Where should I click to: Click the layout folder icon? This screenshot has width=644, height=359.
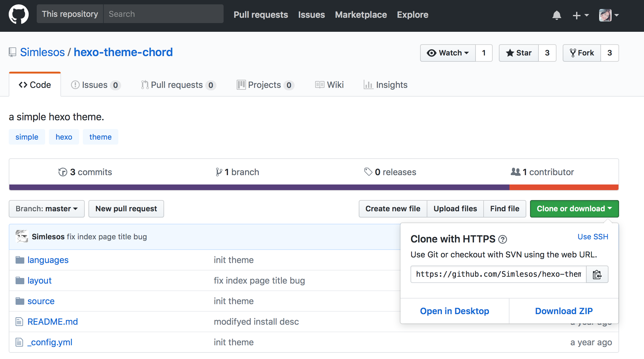tap(20, 280)
